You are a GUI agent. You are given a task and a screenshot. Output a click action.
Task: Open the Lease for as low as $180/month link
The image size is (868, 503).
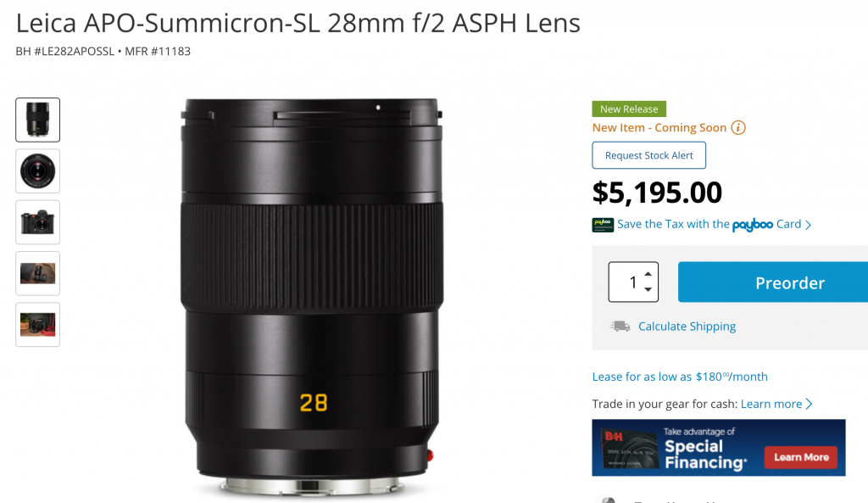pyautogui.click(x=680, y=377)
